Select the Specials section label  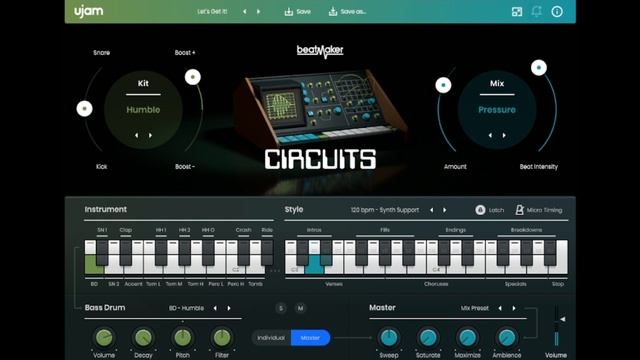click(515, 284)
